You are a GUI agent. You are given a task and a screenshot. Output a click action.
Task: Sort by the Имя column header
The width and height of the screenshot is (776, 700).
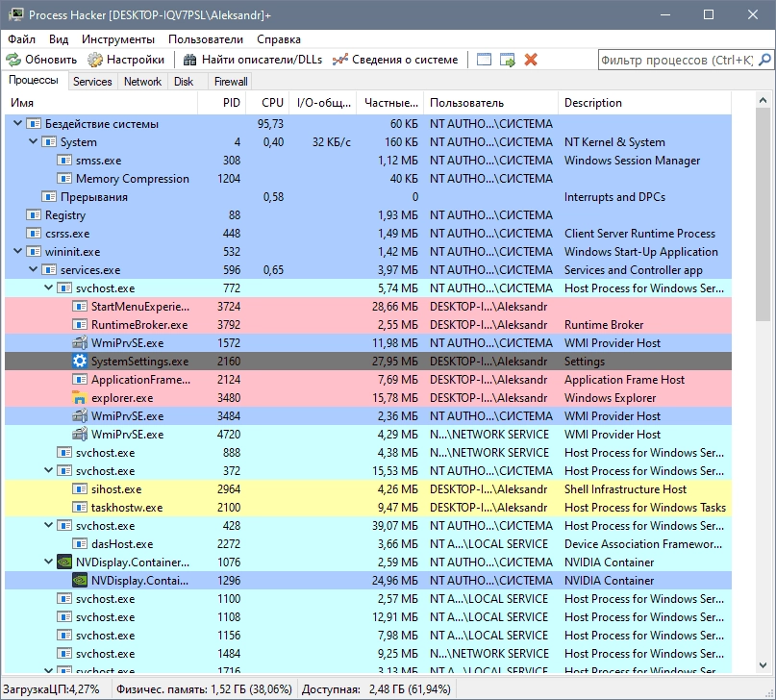click(102, 102)
